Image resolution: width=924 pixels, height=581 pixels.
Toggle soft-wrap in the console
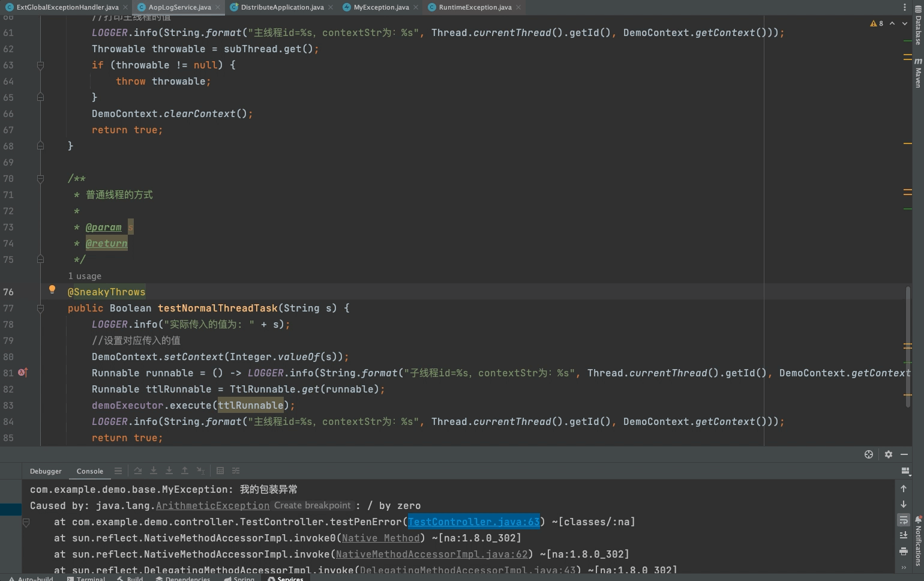904,520
